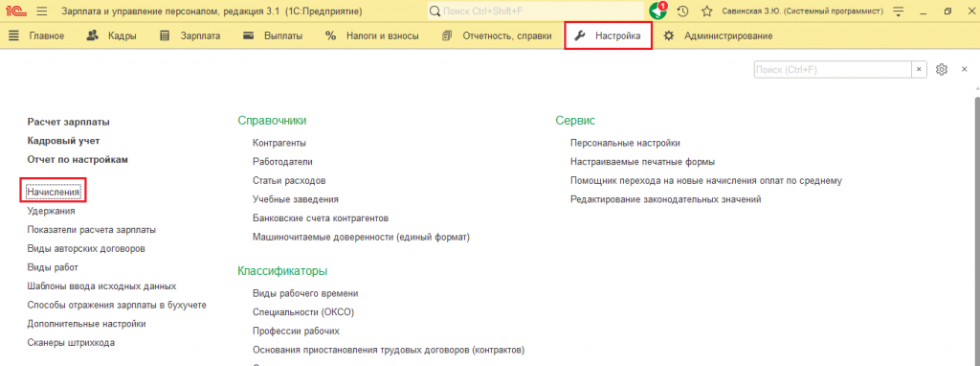Image resolution: width=980 pixels, height=366 pixels.
Task: Open the Зарплата section
Action: tap(190, 36)
